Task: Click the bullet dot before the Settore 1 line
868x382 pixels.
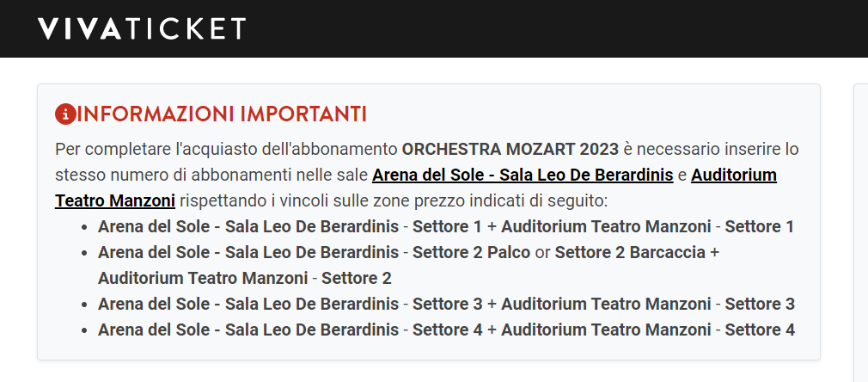Action: (84, 227)
